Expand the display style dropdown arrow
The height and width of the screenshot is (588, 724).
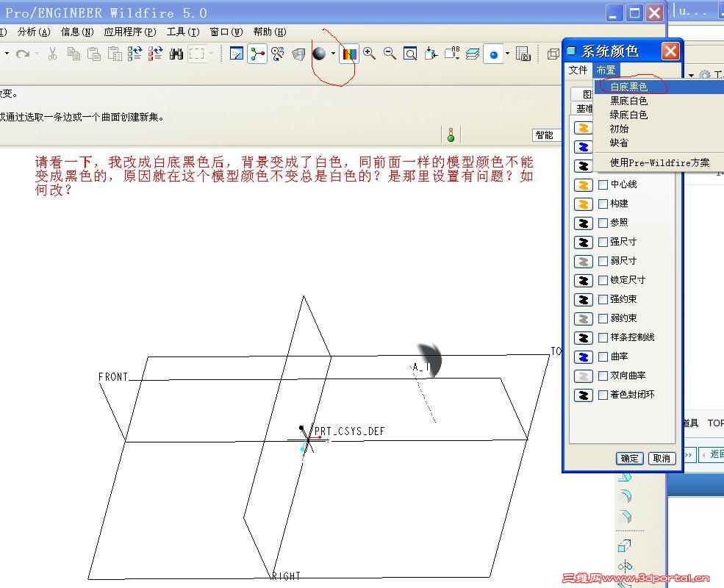coord(507,54)
